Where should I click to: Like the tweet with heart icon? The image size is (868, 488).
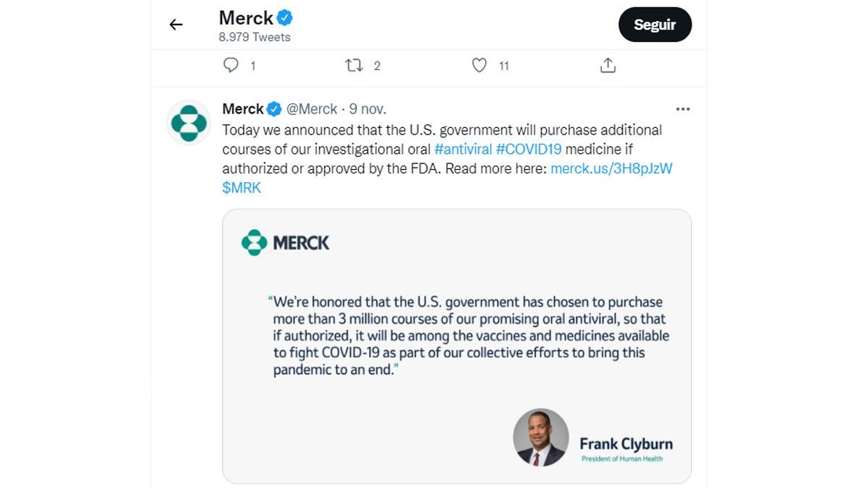479,66
